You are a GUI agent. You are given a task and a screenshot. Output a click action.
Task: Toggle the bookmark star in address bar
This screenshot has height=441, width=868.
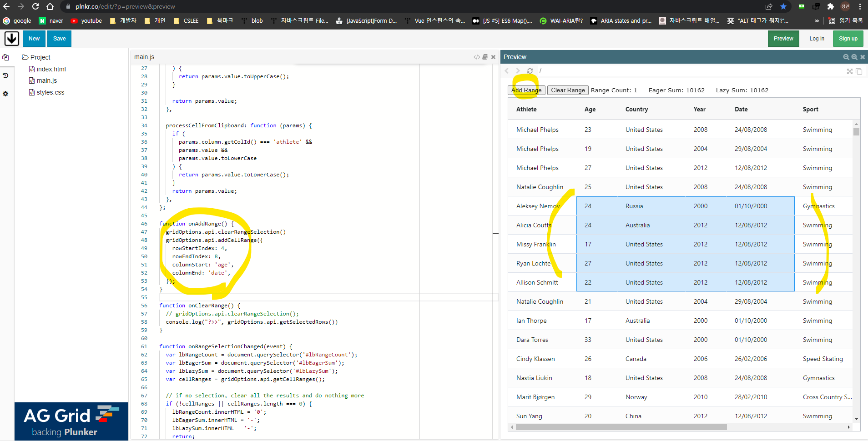(x=783, y=6)
